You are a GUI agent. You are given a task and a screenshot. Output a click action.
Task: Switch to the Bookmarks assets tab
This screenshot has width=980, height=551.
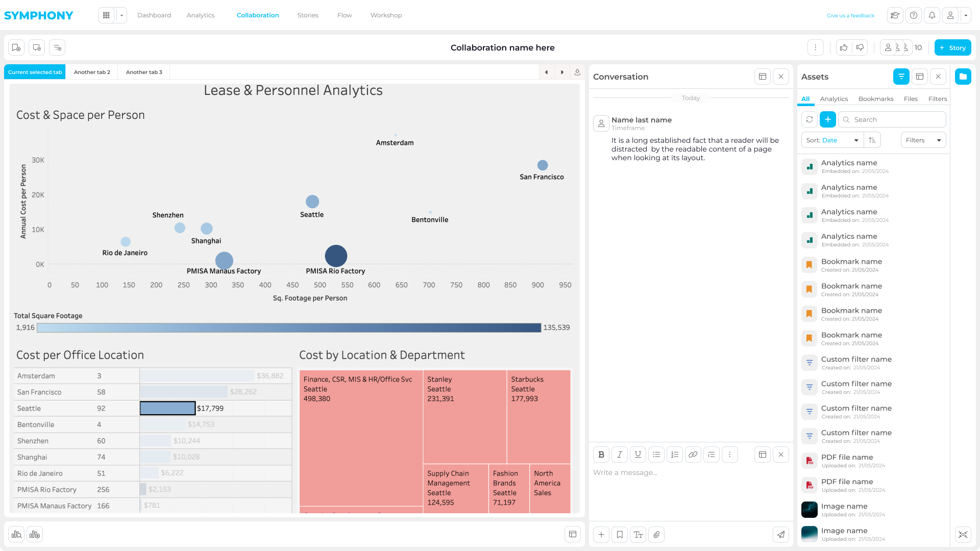click(876, 99)
